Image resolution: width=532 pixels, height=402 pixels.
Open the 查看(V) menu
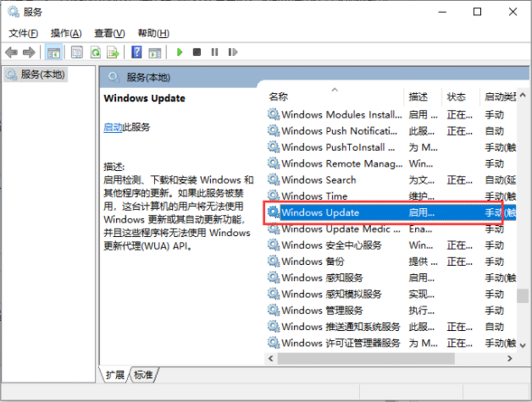(x=109, y=33)
